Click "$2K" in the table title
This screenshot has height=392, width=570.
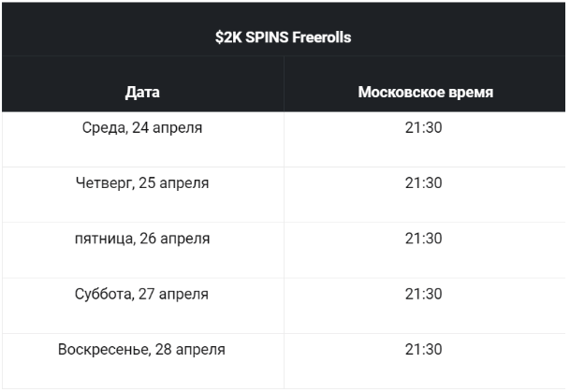coord(228,38)
